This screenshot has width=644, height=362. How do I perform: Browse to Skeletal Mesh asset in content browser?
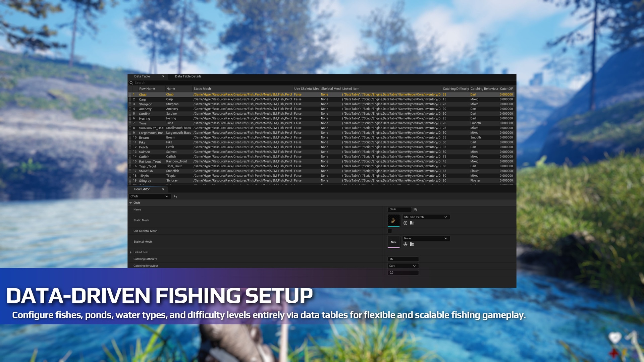click(412, 244)
